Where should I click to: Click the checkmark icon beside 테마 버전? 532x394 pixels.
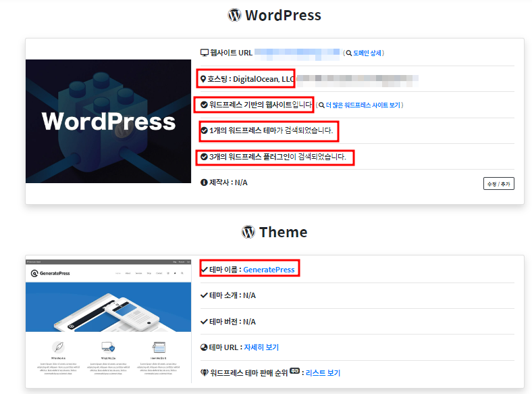(204, 322)
